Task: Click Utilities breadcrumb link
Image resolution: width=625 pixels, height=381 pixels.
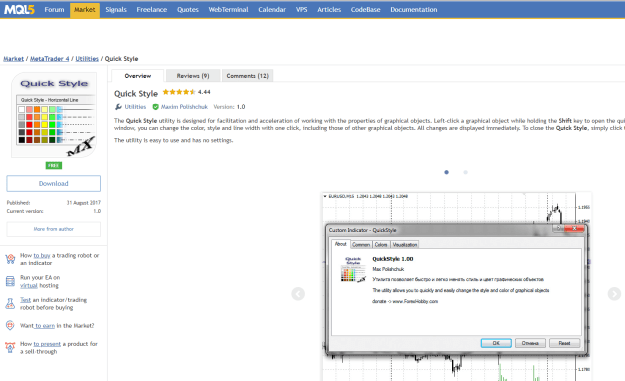Action: (x=87, y=59)
